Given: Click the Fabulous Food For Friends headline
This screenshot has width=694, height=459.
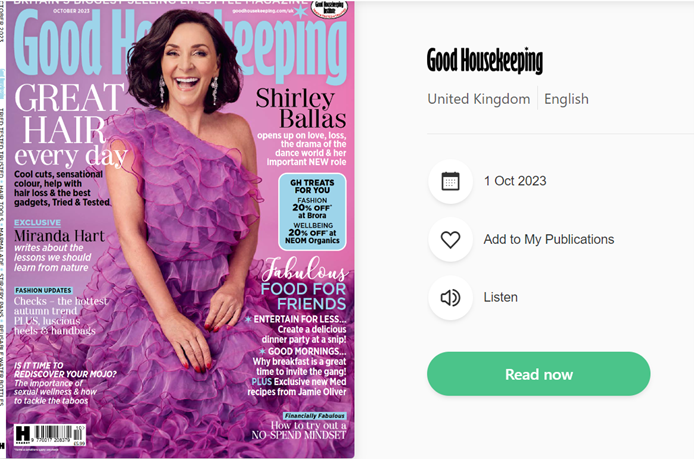Looking at the screenshot, I should [304, 285].
